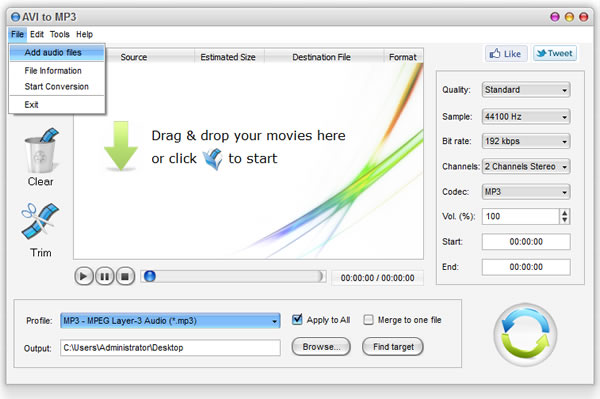Viewport: 600px width, 399px height.
Task: Uncheck the Apply to All checkbox
Action: point(297,319)
